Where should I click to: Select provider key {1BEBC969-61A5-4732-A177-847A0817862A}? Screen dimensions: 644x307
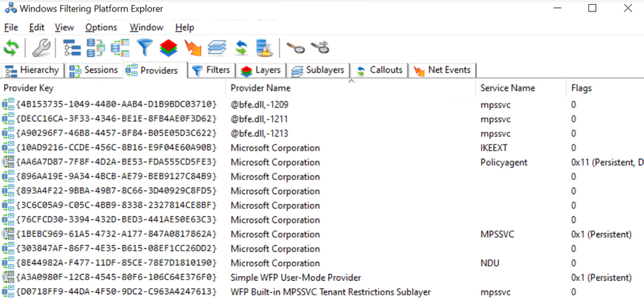click(116, 234)
